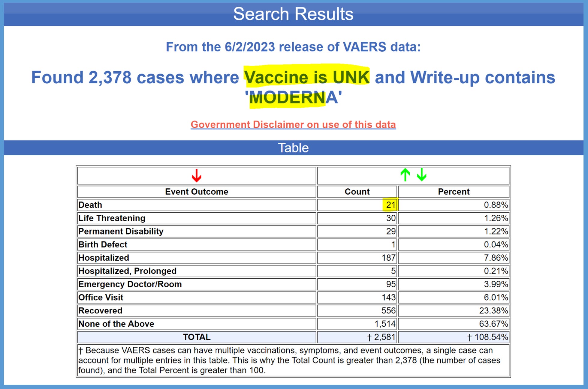Image resolution: width=588 pixels, height=389 pixels.
Task: Click Life Threatening count 30
Action: (x=357, y=218)
